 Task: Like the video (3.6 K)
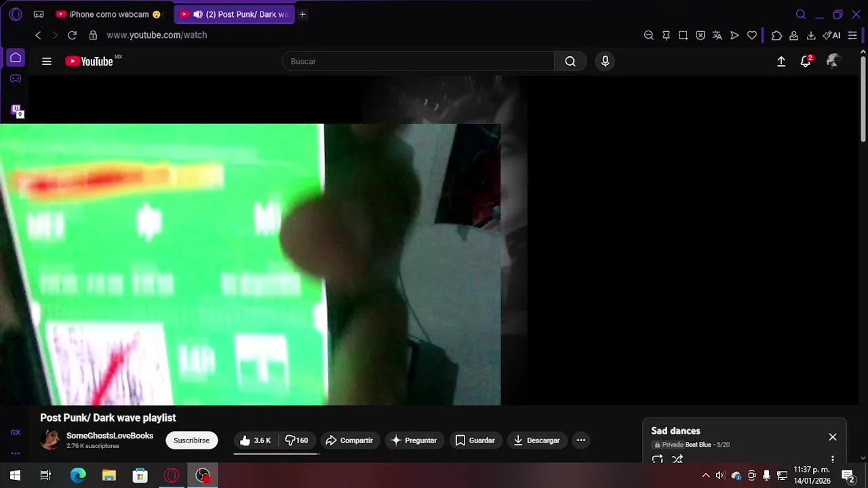pos(256,441)
